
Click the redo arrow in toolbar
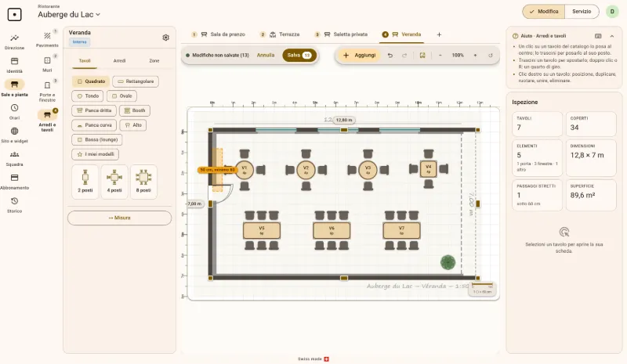[x=404, y=56]
